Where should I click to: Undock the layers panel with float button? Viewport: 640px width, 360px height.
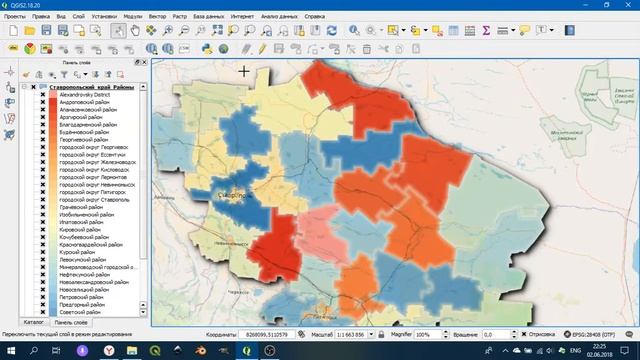coord(137,62)
